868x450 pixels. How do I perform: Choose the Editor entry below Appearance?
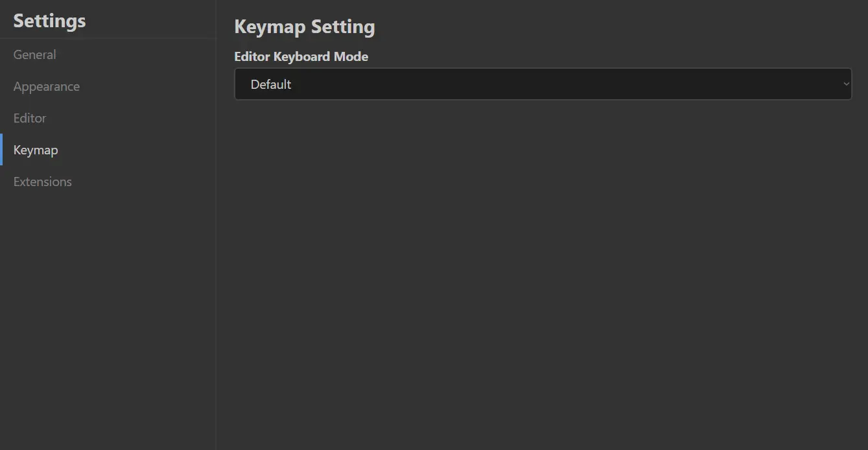pos(30,118)
